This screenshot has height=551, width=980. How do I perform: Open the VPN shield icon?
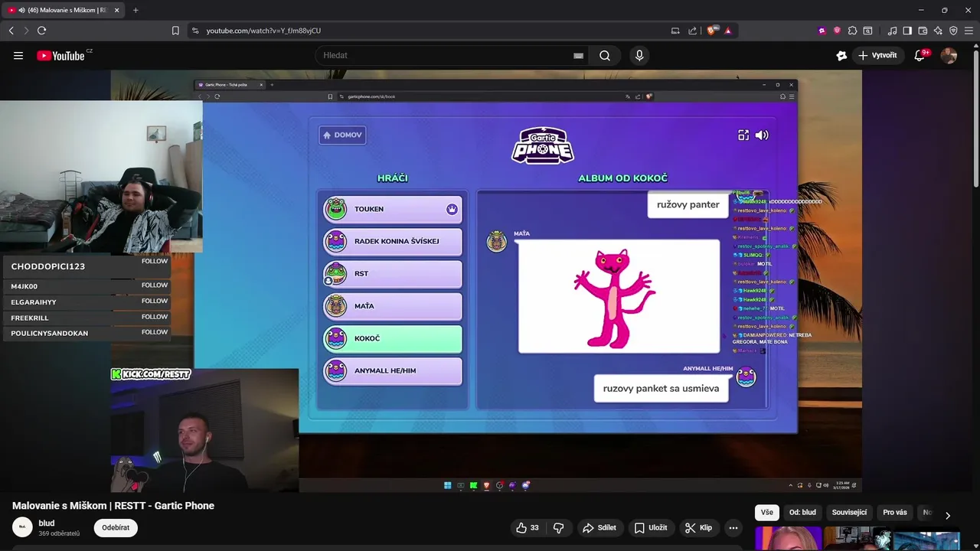click(953, 31)
